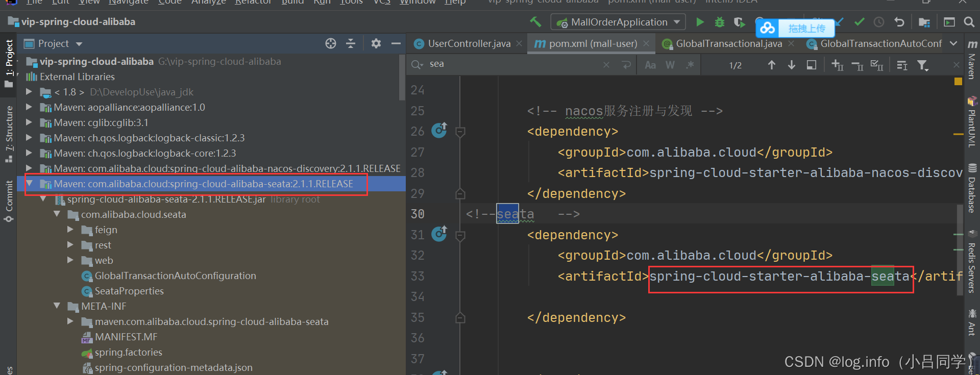The height and width of the screenshot is (375, 980).
Task: Open Redis Servers tool window
Action: pyautogui.click(x=972, y=262)
